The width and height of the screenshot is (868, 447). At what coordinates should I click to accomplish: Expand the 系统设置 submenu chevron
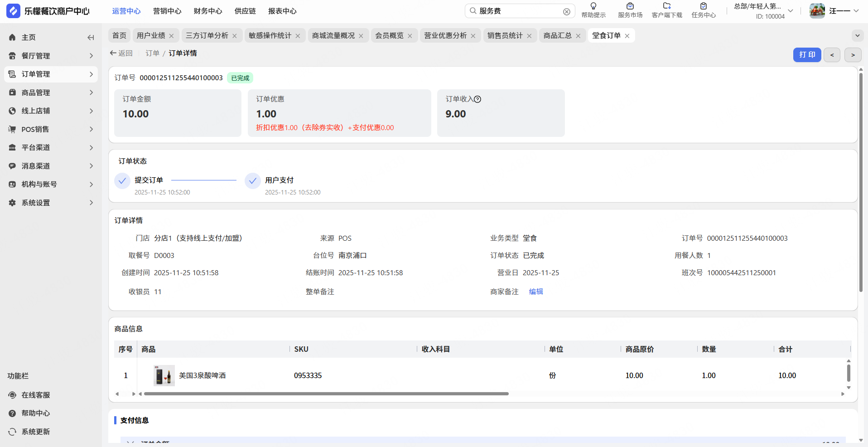pos(91,203)
